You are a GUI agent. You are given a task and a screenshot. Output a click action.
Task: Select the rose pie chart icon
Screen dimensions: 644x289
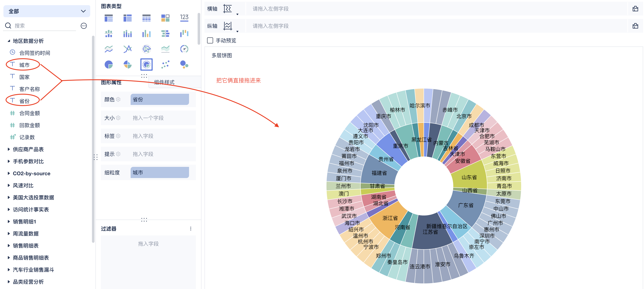click(128, 65)
